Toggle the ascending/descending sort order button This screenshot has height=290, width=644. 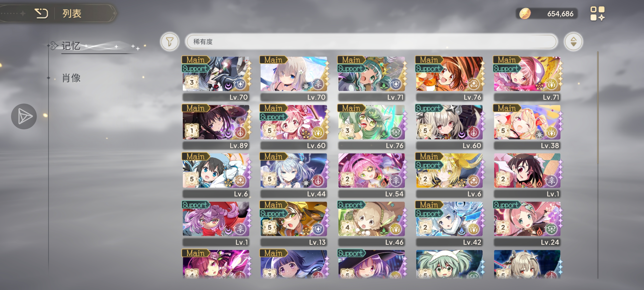pos(573,41)
